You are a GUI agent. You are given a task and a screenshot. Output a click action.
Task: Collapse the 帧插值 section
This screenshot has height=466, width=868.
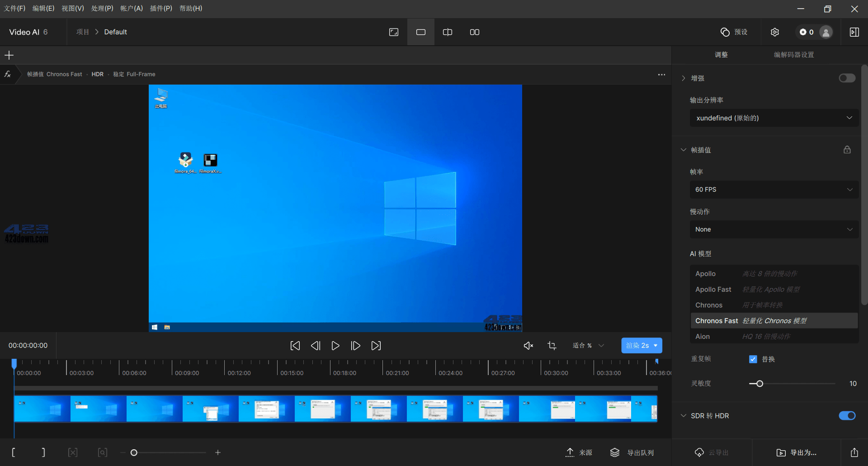click(684, 150)
